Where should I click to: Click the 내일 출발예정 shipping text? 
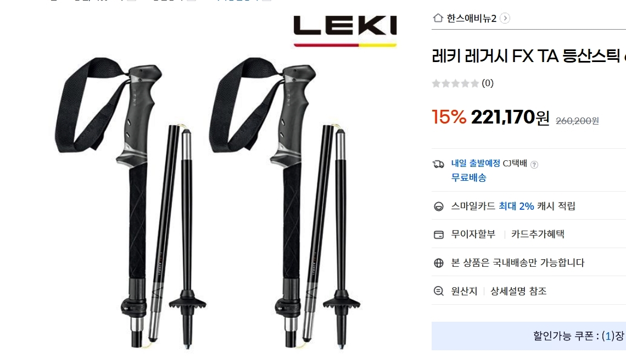click(476, 163)
